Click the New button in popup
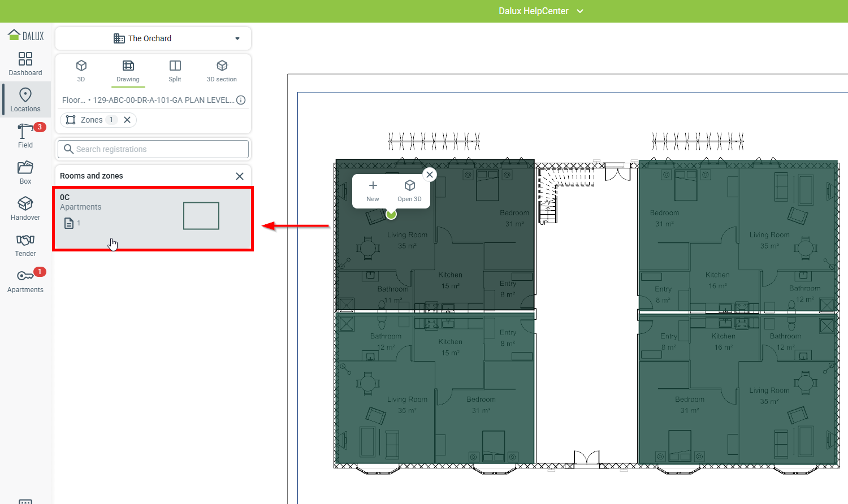848x504 pixels. coord(373,191)
